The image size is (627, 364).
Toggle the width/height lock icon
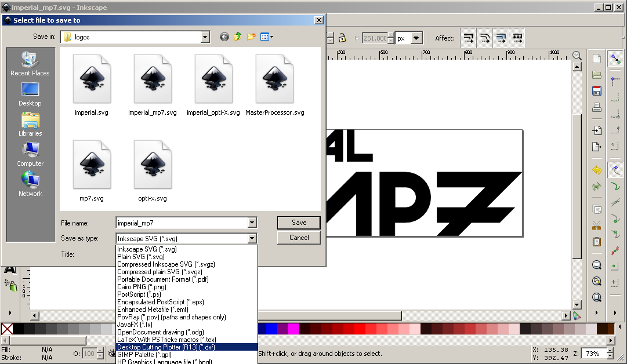[x=342, y=38]
